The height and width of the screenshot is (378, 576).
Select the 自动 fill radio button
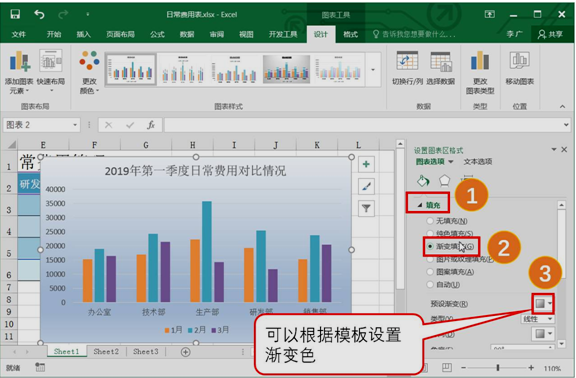tap(430, 284)
